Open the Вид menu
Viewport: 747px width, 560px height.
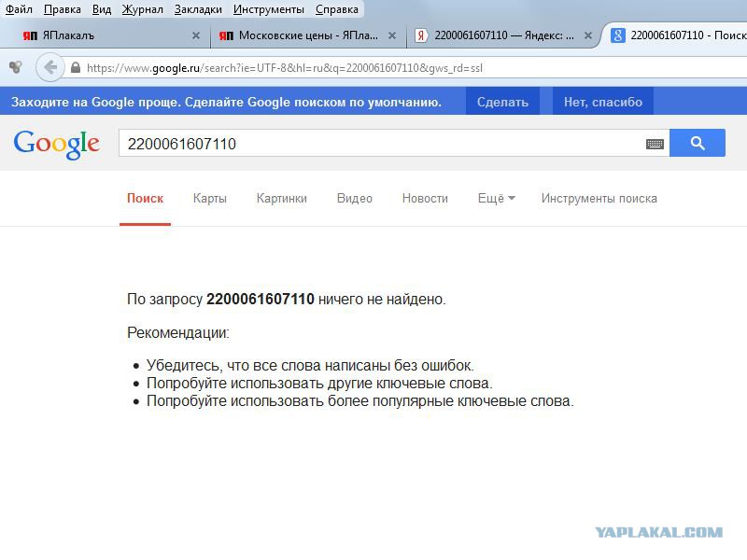102,9
